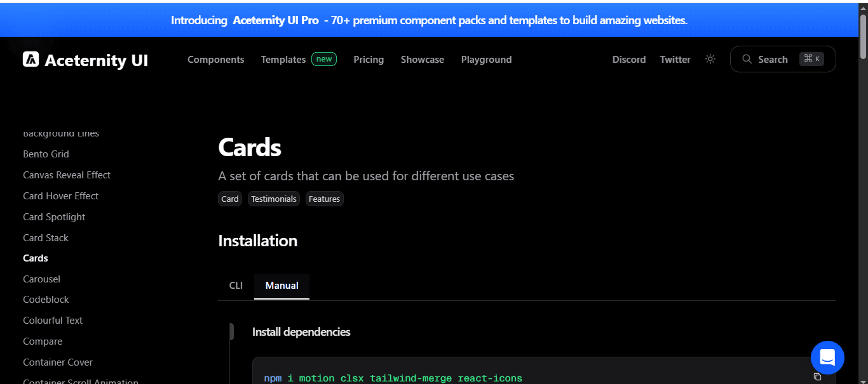Click the Aceternity UI Pro banner link
The height and width of the screenshot is (384, 868).
276,20
